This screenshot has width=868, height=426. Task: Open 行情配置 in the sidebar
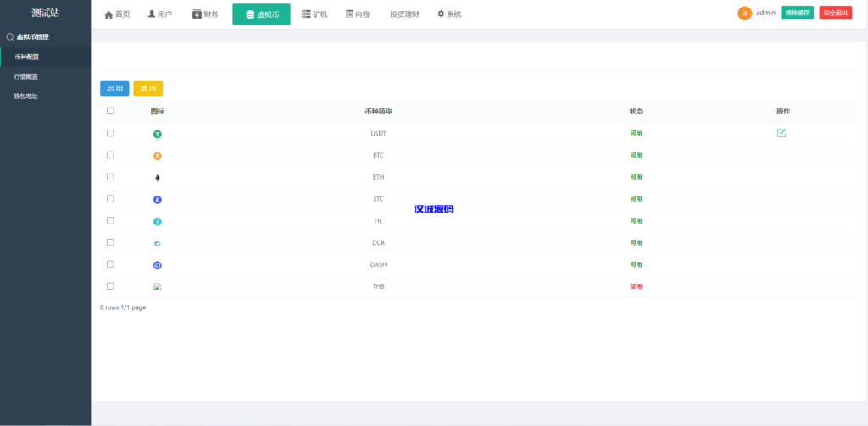(26, 76)
